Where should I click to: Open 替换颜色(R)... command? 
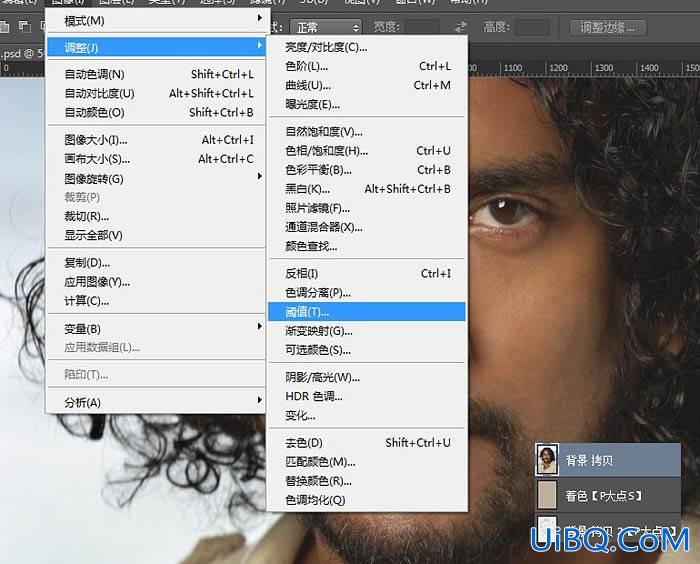367,481
